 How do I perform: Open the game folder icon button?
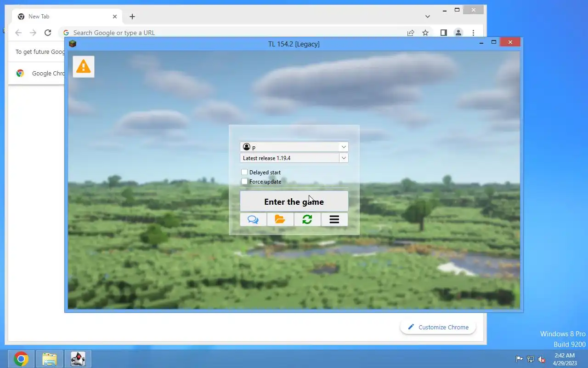pyautogui.click(x=280, y=219)
